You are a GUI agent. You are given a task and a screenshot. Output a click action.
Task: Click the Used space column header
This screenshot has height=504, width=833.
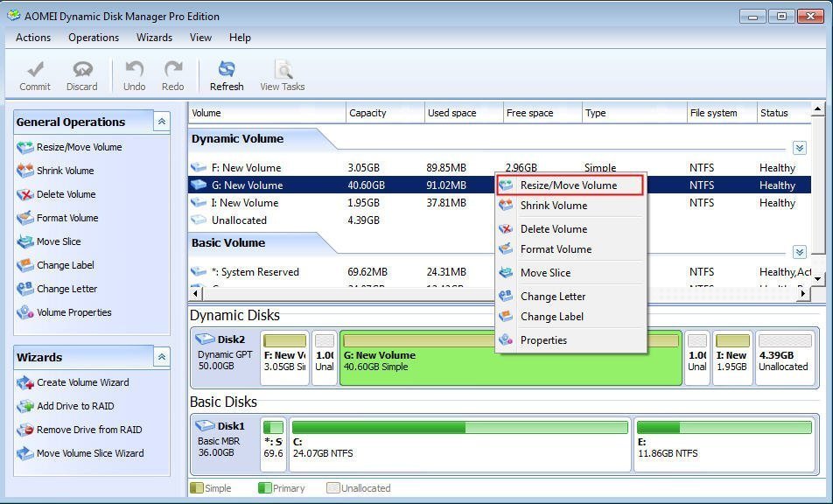coord(464,113)
